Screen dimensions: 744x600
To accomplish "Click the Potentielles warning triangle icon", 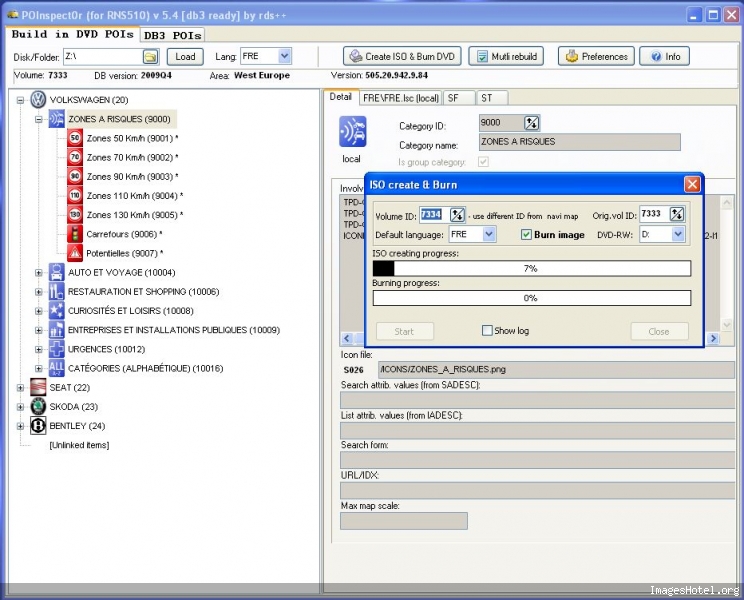I will (x=74, y=253).
